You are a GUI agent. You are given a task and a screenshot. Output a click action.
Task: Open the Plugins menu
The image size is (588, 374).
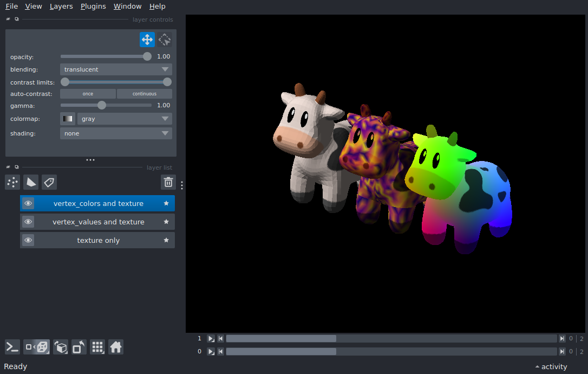93,7
